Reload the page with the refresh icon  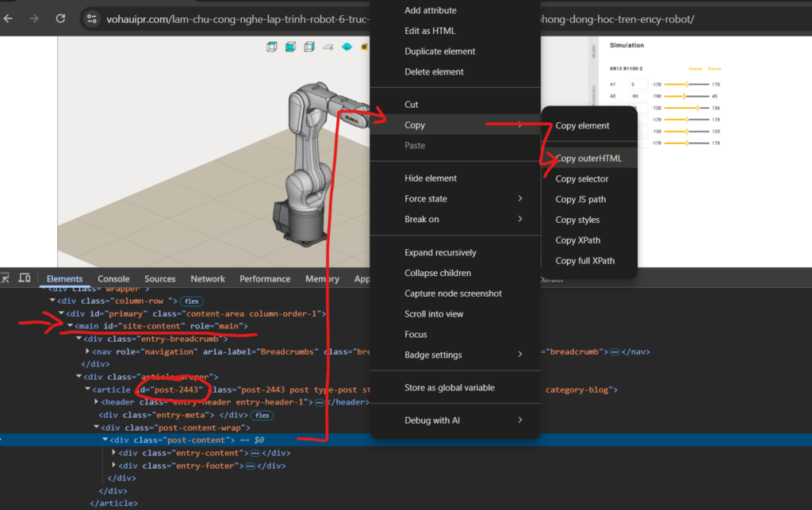click(x=60, y=18)
